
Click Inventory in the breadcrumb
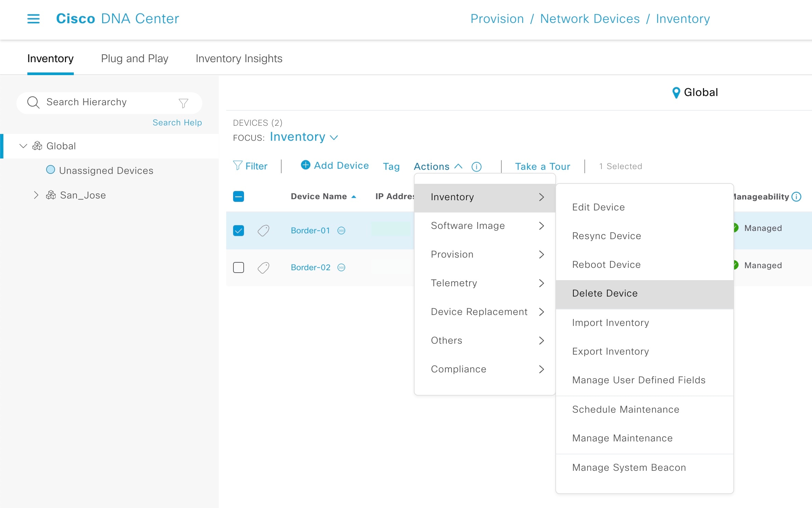coord(683,19)
